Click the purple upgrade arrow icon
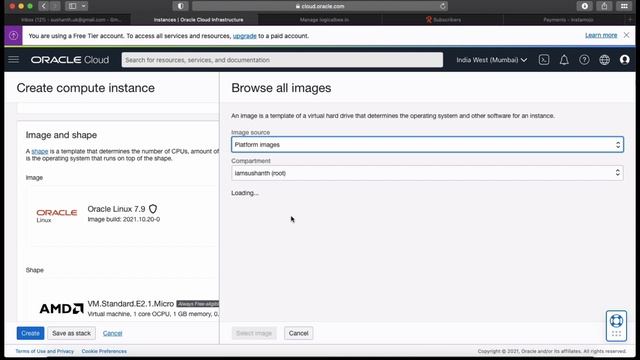Viewport: 640px width, 360px height. pyautogui.click(x=13, y=36)
